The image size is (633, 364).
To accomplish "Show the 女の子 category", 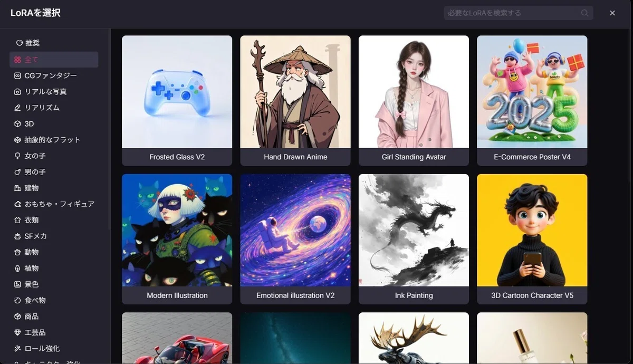I will click(54, 156).
